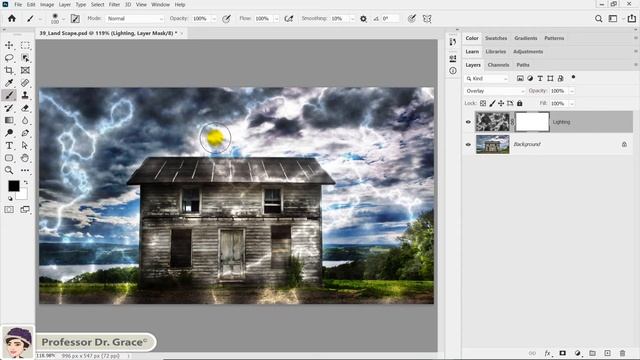The image size is (640, 360).
Task: Select the Clone Stamp tool
Action: click(x=25, y=95)
